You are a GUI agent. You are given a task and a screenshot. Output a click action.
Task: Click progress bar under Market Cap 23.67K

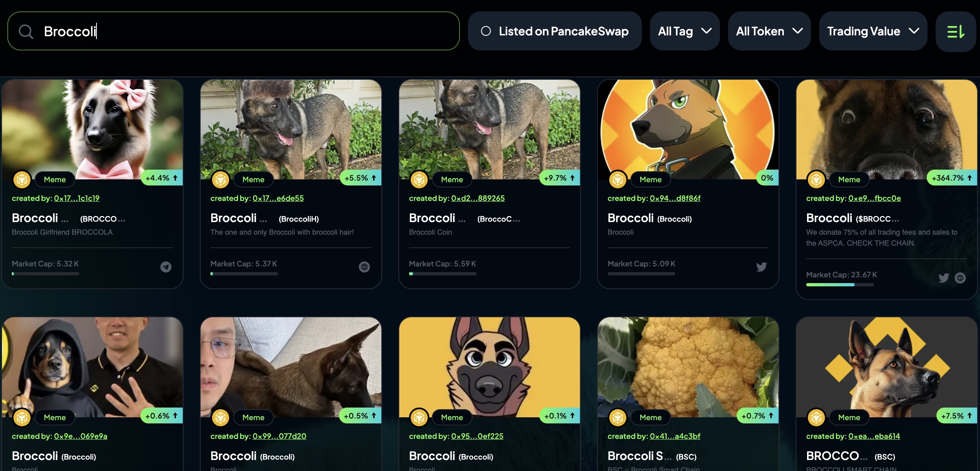tap(840, 285)
